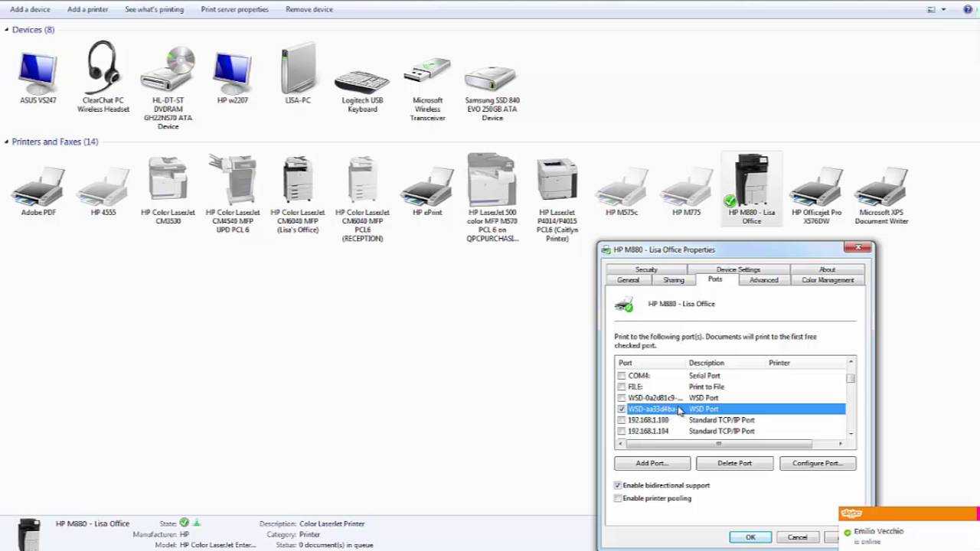This screenshot has width=980, height=551.
Task: Select HP LaserJet 500 color MFP M570
Action: point(492,197)
